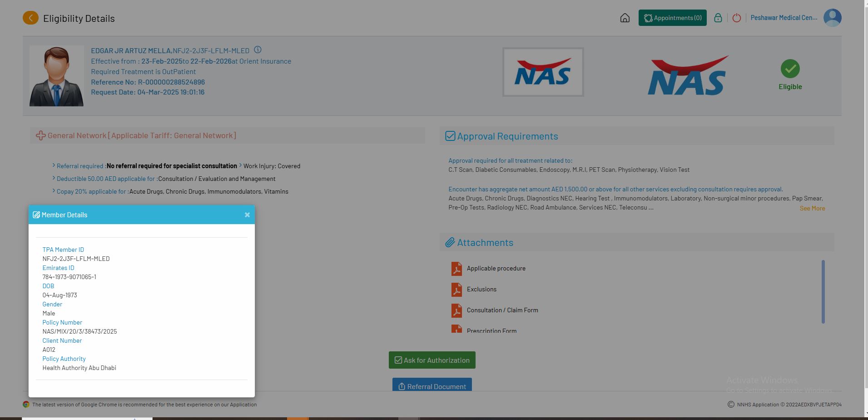Open the Applicable procedure PDF icon
This screenshot has height=420, width=868.
point(456,269)
